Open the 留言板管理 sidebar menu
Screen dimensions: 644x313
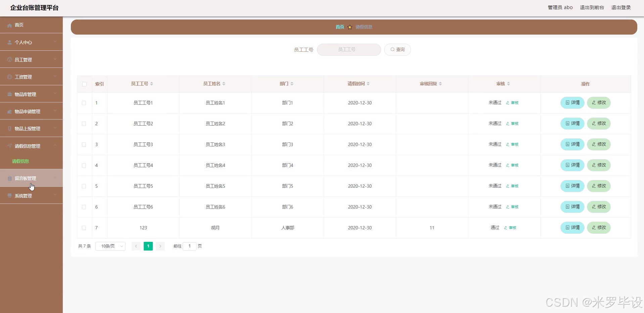click(31, 178)
